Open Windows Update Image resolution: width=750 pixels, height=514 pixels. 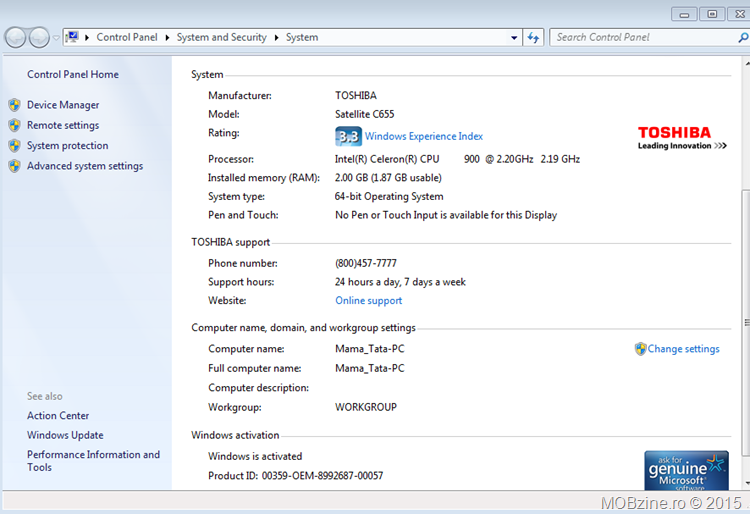[65, 435]
